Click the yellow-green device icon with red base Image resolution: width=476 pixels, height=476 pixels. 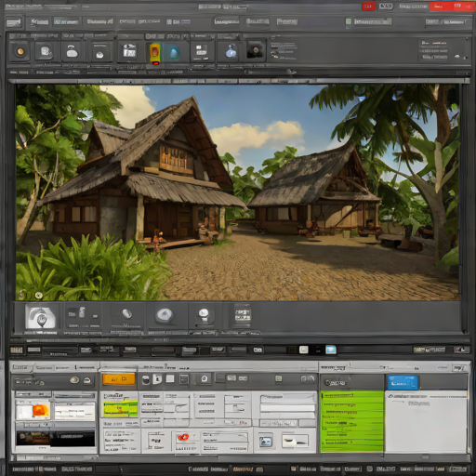point(155,53)
